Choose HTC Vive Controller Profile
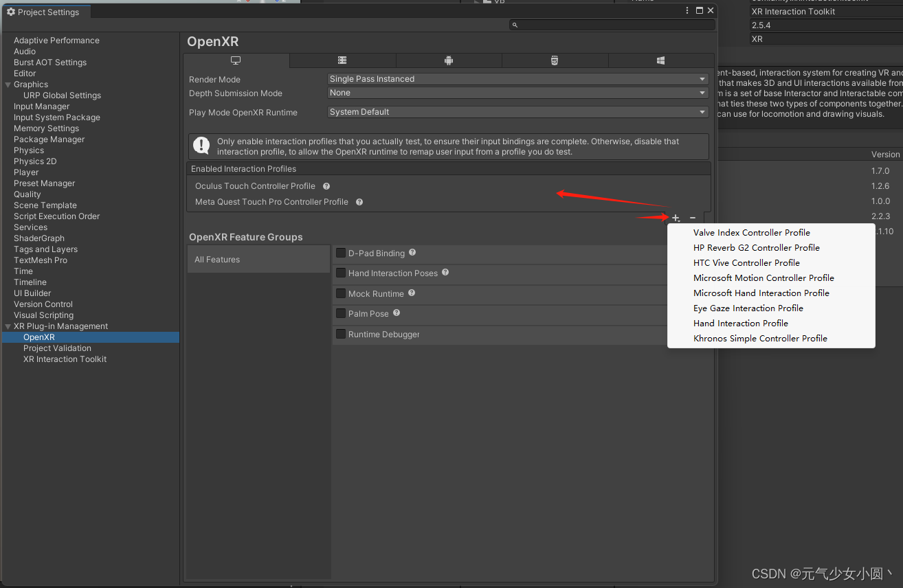The height and width of the screenshot is (588, 903). 746,263
